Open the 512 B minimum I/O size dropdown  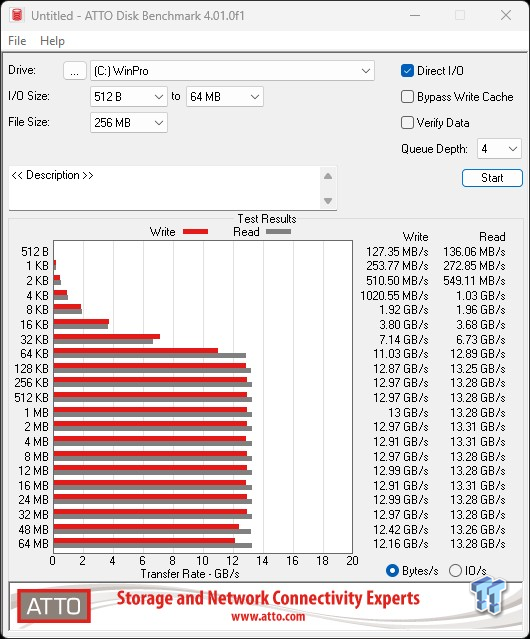coord(129,97)
